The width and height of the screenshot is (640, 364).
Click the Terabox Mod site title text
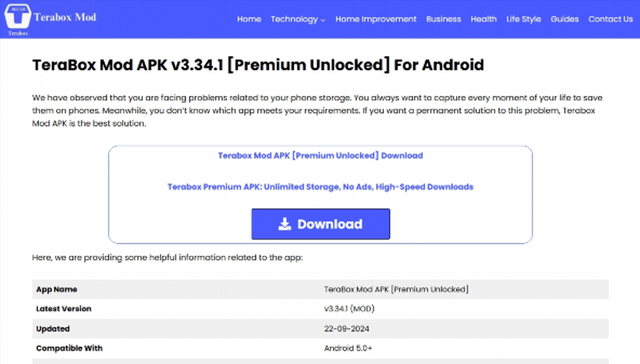click(x=65, y=17)
